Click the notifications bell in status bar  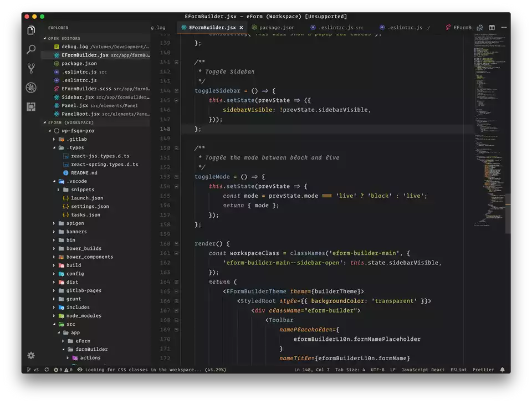(503, 370)
